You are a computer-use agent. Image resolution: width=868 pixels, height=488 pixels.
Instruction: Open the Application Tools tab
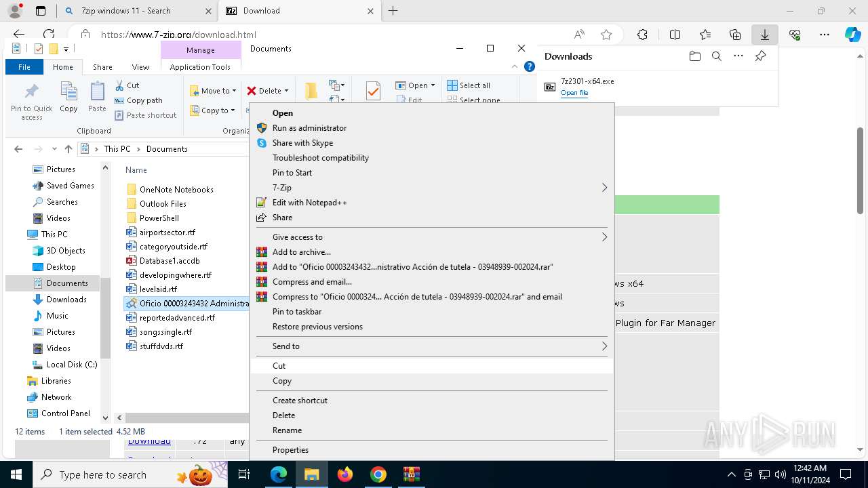coord(200,67)
